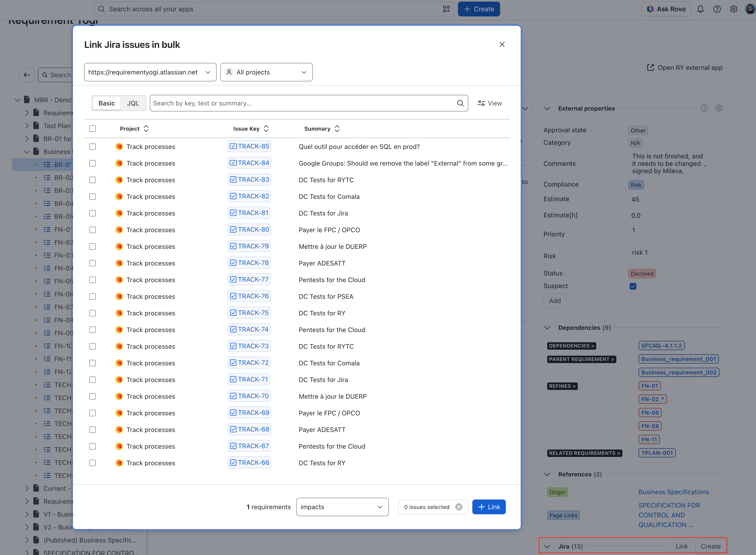This screenshot has width=756, height=555.
Task: Click the Jira section Link button
Action: click(682, 546)
